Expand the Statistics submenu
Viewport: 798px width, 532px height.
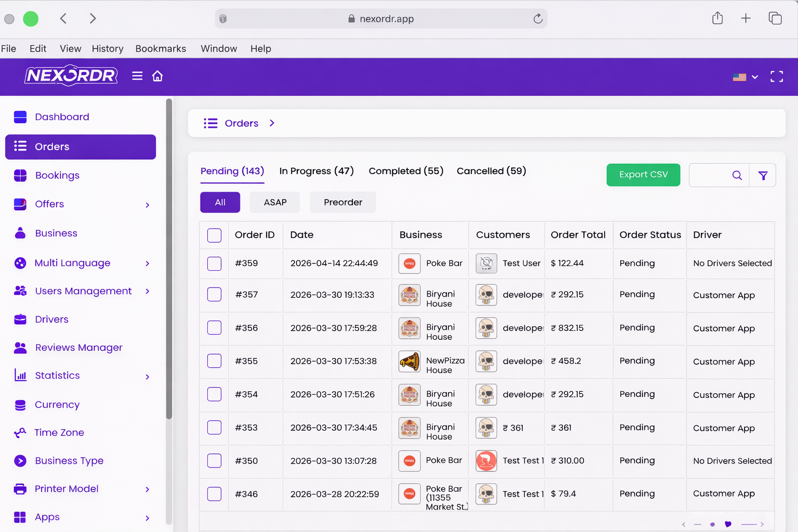coord(148,377)
